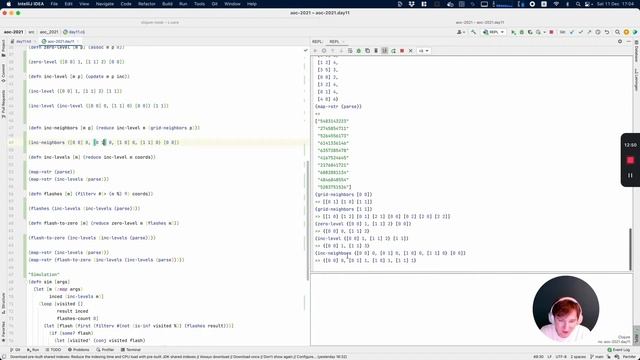Stop the REPL with red square button
Screen dimensions: 640x360
coord(402,51)
